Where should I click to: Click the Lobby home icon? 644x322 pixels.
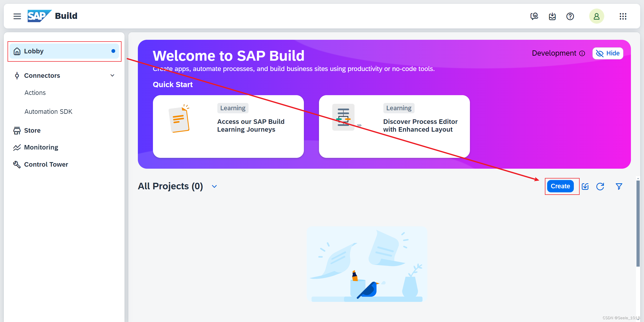point(17,51)
